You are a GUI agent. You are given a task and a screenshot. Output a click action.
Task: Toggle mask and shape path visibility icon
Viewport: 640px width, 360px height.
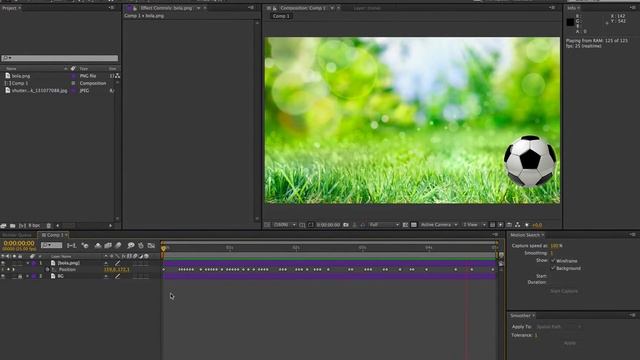(311, 225)
